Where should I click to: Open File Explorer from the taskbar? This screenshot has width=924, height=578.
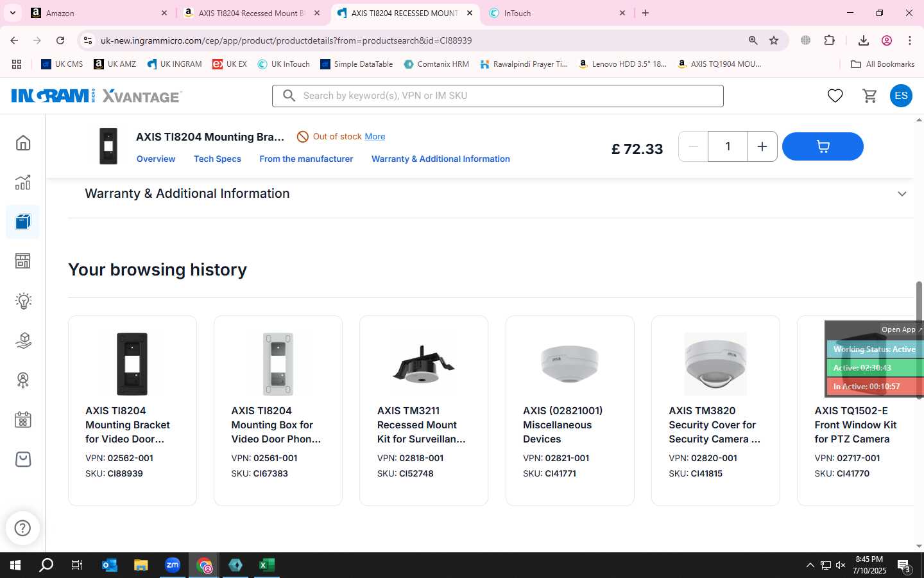(141, 565)
